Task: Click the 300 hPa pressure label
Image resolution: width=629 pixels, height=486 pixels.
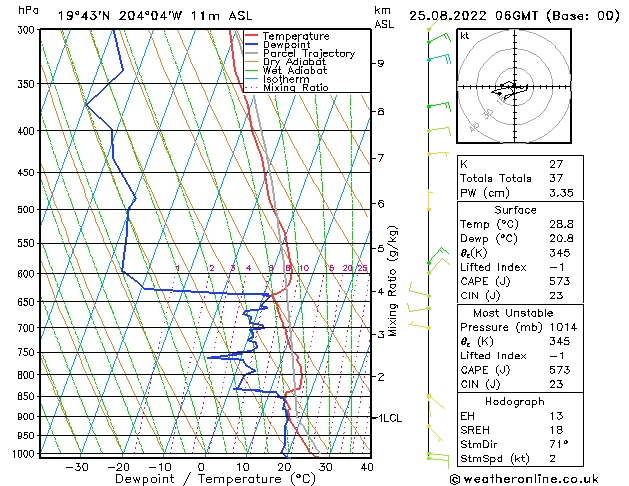Action: (x=28, y=30)
